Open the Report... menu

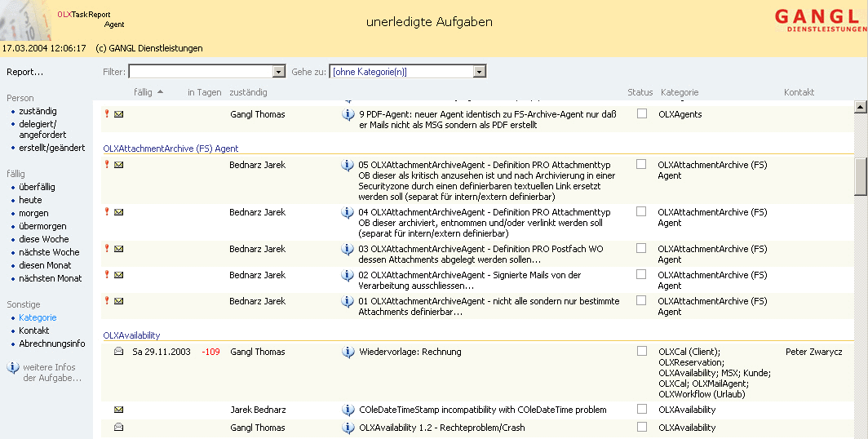[25, 72]
